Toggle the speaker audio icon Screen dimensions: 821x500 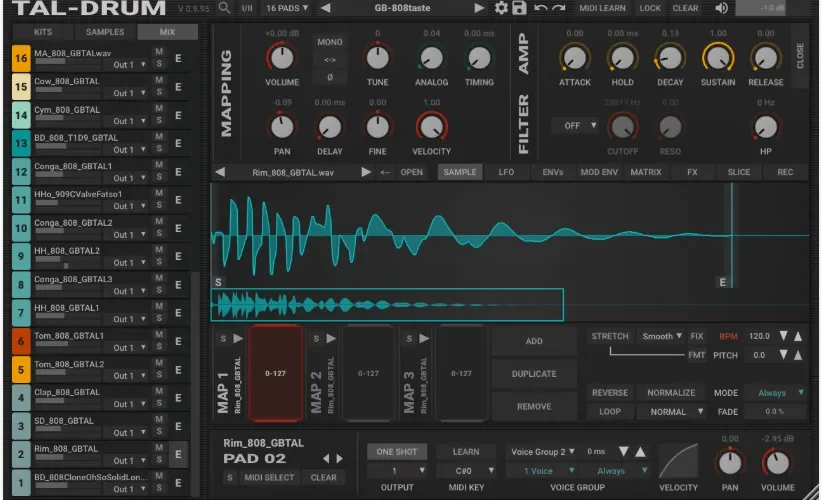coord(722,8)
